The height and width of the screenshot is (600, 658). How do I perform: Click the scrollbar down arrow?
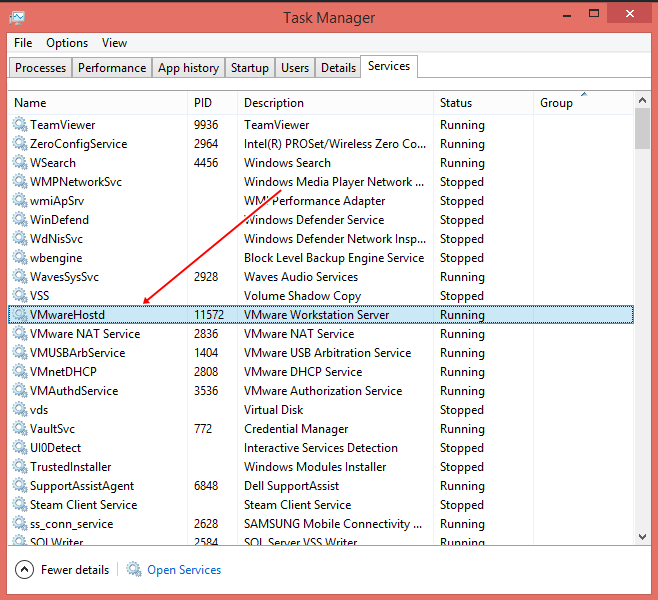tap(642, 537)
